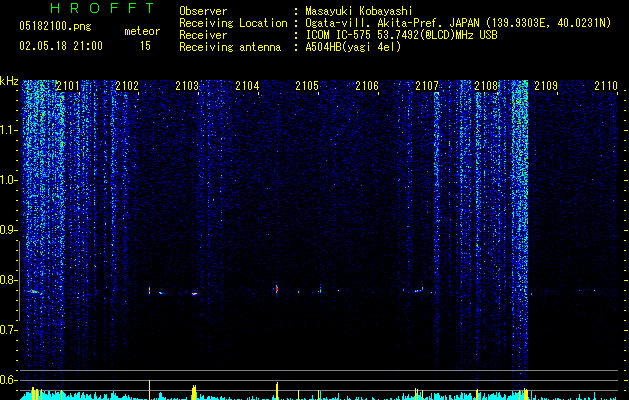The height and width of the screenshot is (400, 629).
Task: Click time marker 2109
Action: 546,85
